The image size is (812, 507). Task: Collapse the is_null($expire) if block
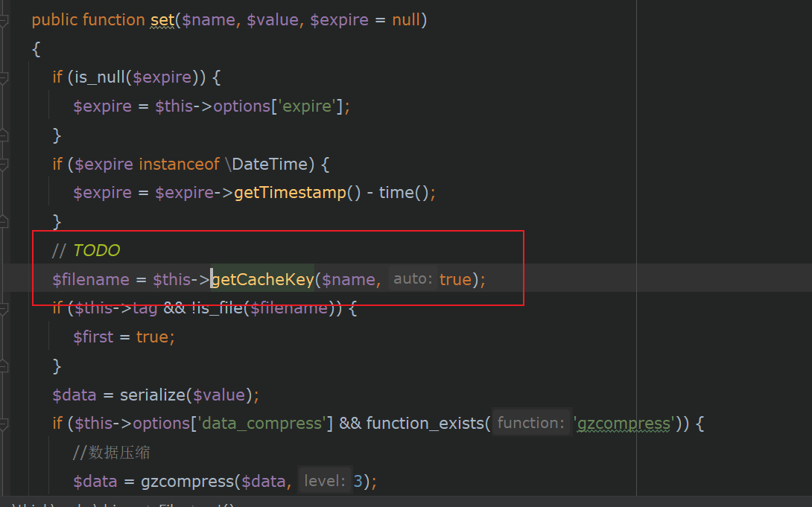[4, 77]
